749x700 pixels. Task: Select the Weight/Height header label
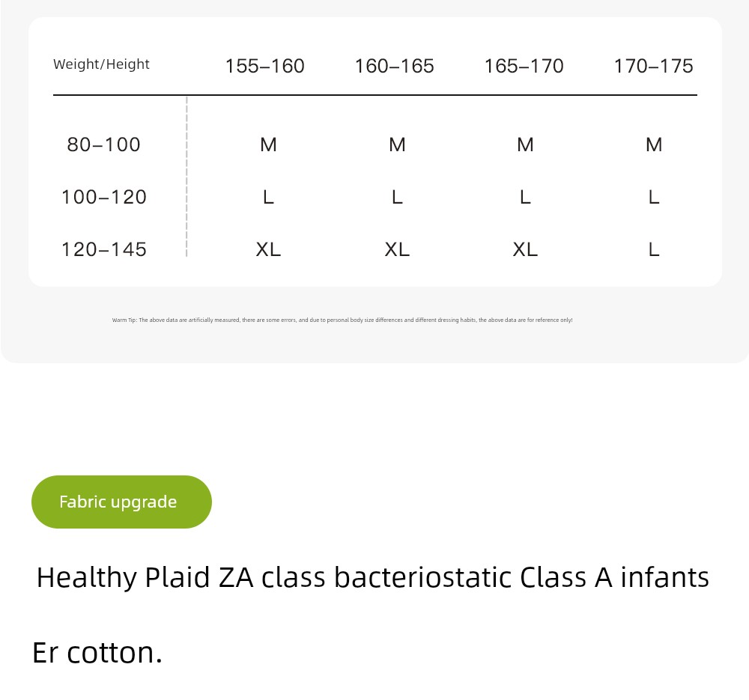tap(101, 64)
